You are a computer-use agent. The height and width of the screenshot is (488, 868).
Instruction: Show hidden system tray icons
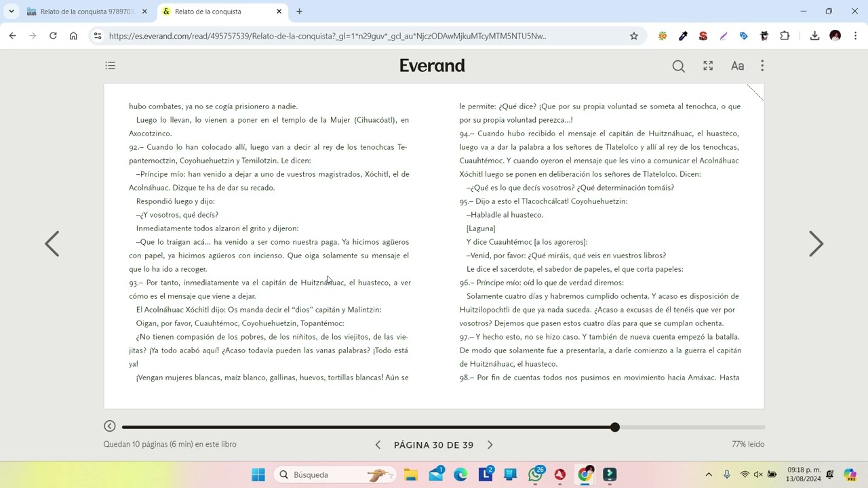click(x=709, y=474)
